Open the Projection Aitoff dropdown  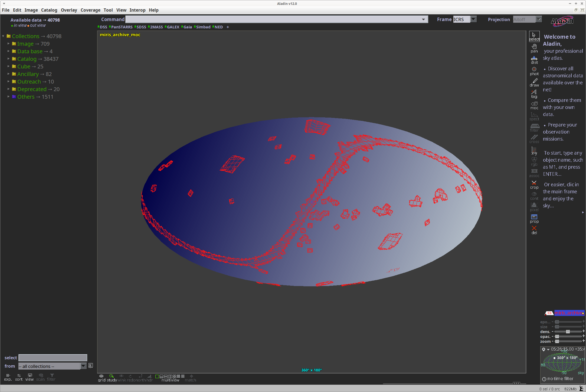539,19
